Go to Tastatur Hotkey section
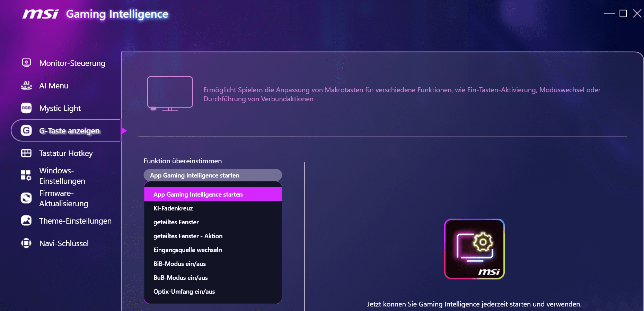This screenshot has height=311, width=644. click(66, 153)
